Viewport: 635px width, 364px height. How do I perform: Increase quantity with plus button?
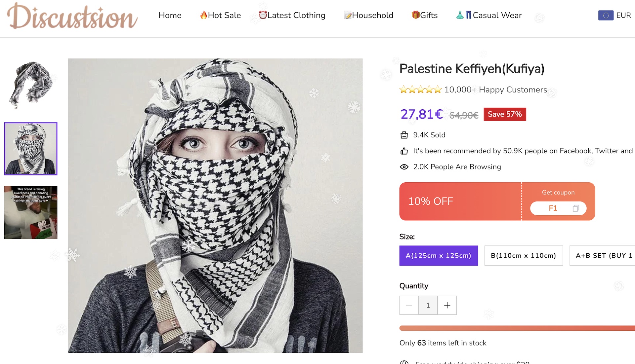pyautogui.click(x=447, y=306)
